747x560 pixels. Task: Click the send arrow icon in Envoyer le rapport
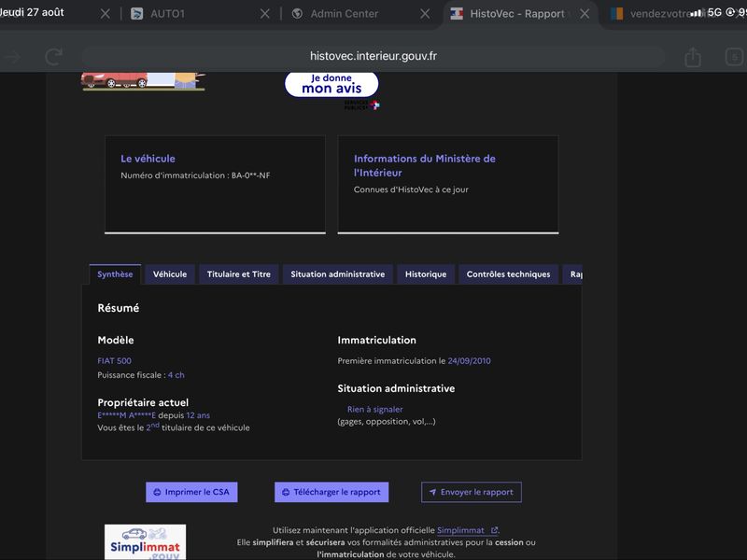[432, 492]
